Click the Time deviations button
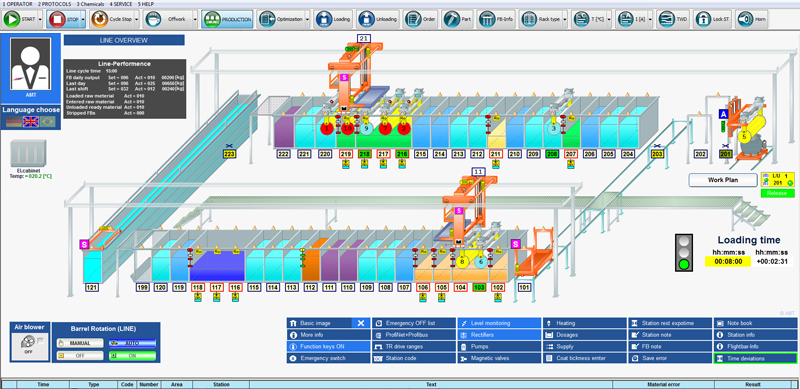 pos(755,358)
